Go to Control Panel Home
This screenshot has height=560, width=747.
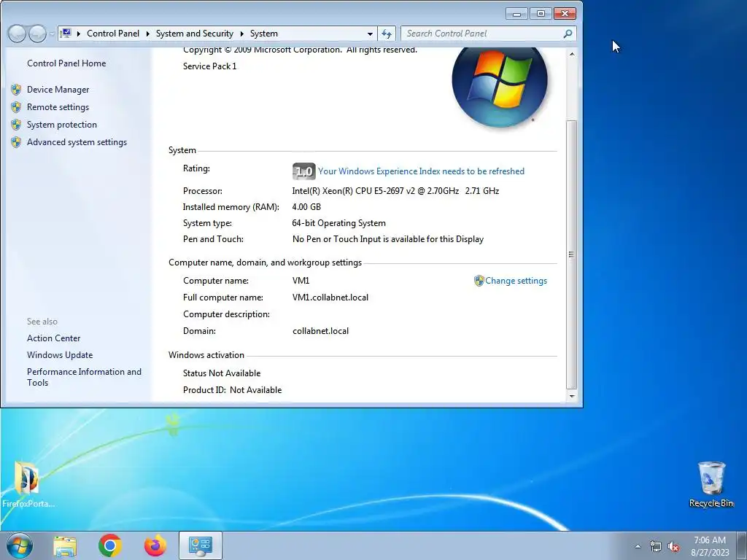tap(66, 63)
